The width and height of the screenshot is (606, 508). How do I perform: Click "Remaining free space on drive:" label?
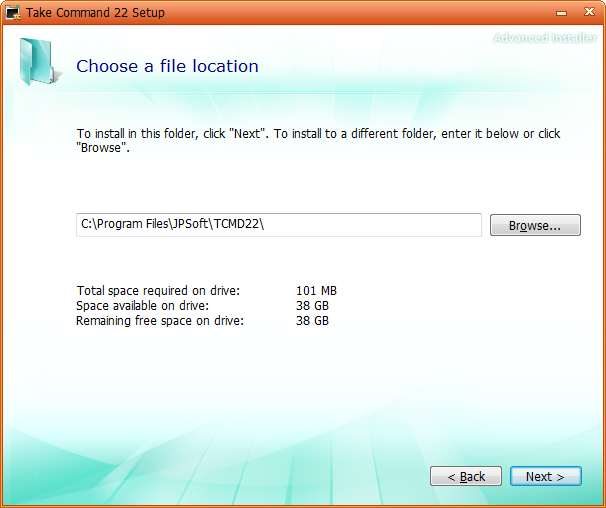click(x=160, y=320)
